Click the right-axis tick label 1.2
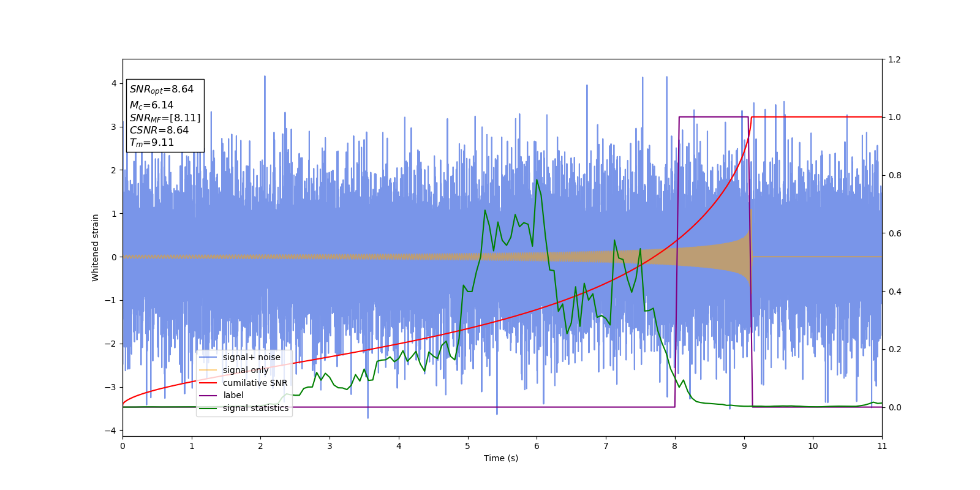 [x=894, y=59]
